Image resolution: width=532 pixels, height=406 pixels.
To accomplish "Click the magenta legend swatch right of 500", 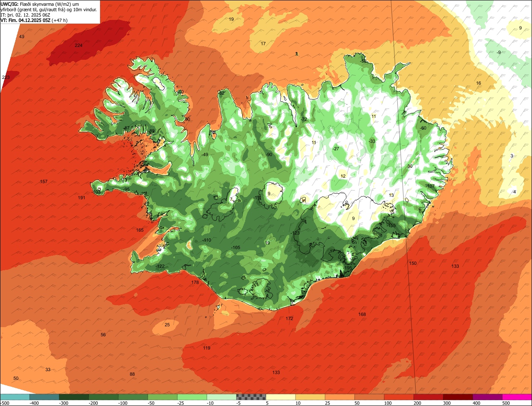I will 517,396.
